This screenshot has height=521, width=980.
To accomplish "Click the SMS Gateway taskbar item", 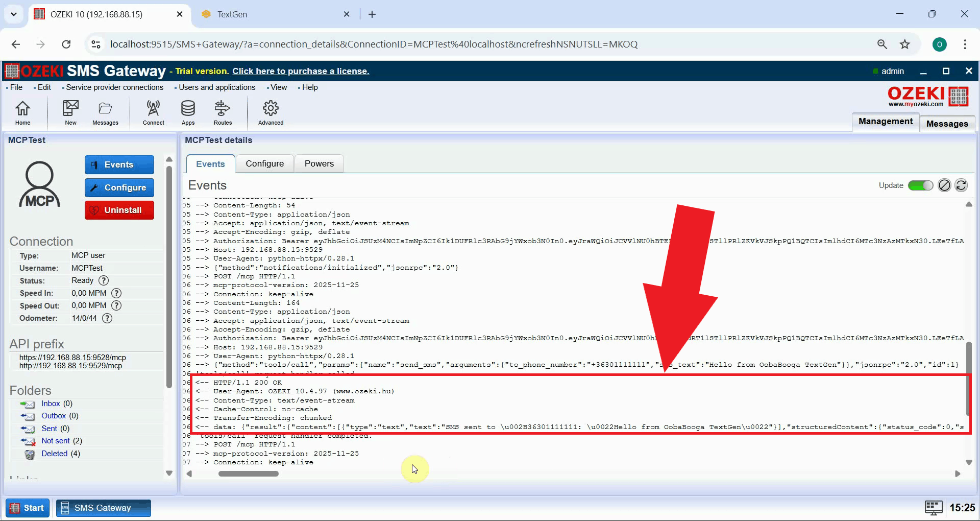I will tap(103, 508).
